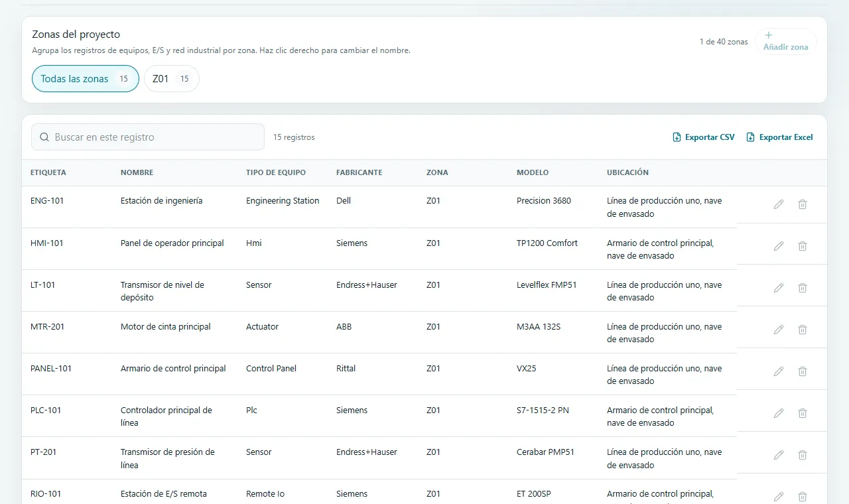This screenshot has width=849, height=504.
Task: Click the 15 registros count label
Action: point(294,137)
